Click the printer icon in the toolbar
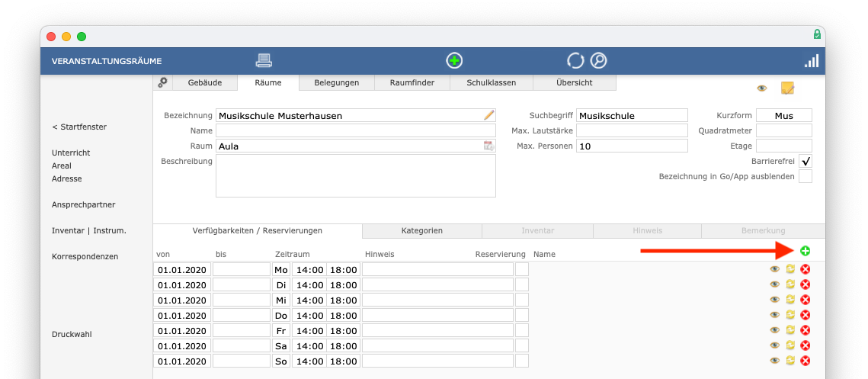The width and height of the screenshot is (868, 379). (264, 60)
